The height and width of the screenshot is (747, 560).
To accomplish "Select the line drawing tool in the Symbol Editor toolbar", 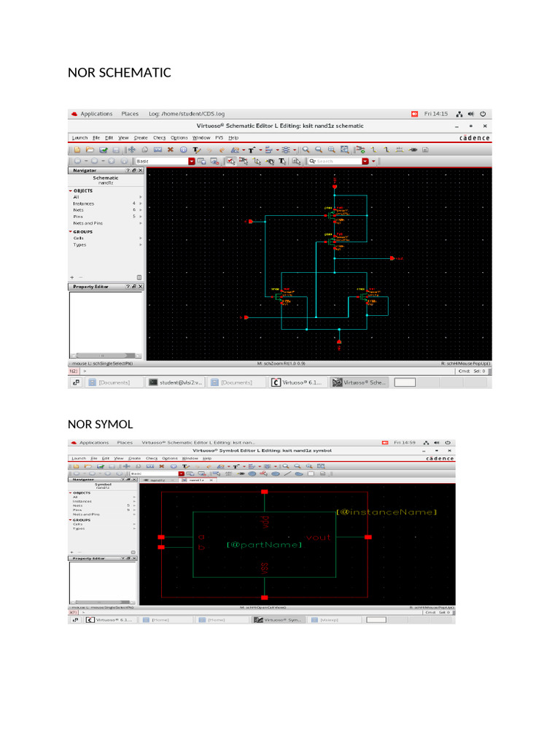I will coord(287,474).
